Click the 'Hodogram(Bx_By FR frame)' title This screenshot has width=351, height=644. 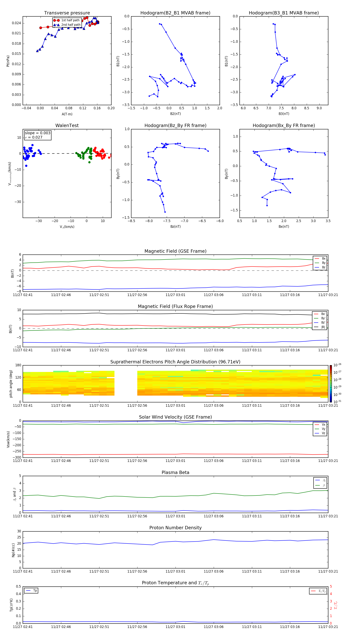[x=284, y=125]
